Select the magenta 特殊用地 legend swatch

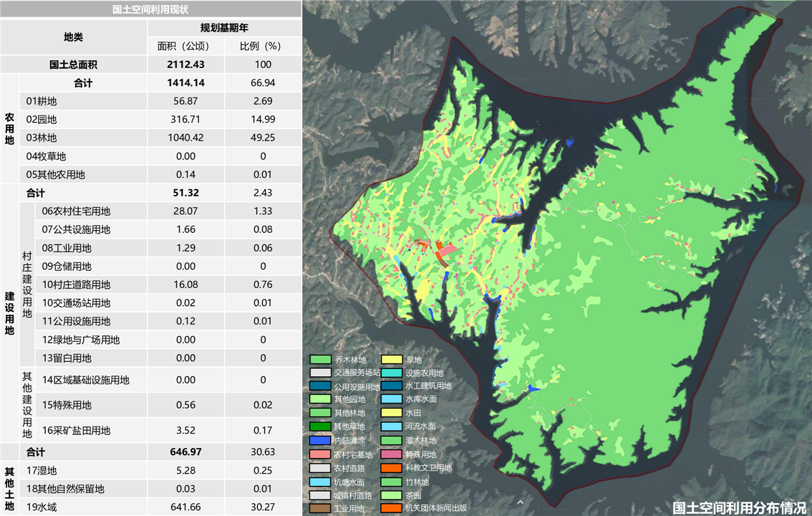pos(392,454)
